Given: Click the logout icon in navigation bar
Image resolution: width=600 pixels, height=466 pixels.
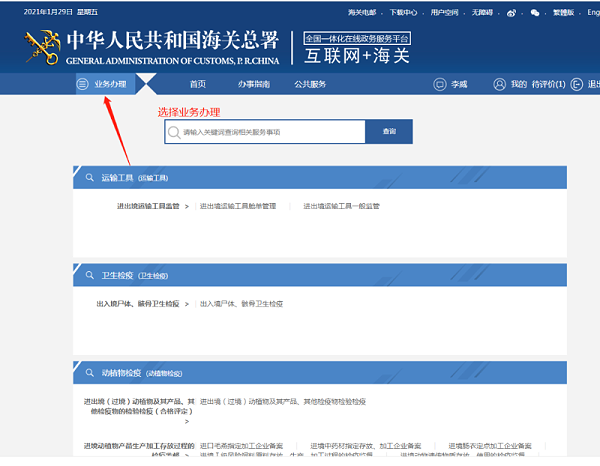Looking at the screenshot, I should click(577, 84).
